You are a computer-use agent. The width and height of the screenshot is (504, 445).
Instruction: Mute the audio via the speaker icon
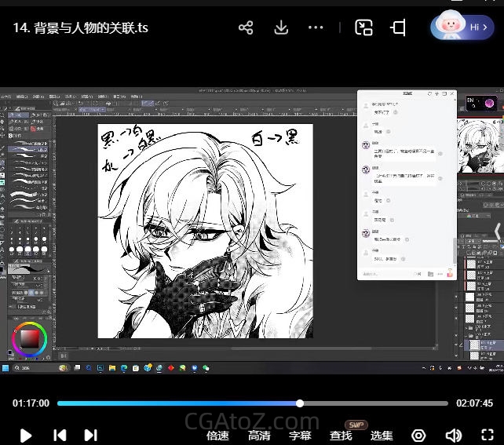click(x=453, y=435)
